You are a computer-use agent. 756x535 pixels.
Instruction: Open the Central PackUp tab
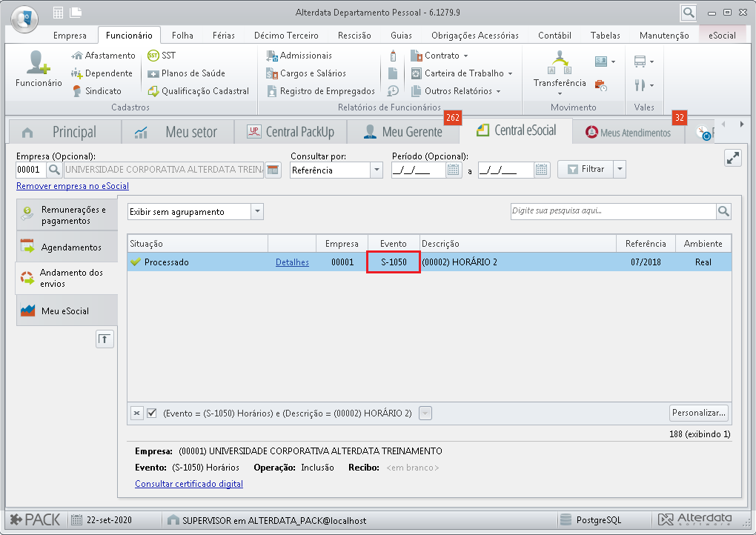click(x=291, y=132)
